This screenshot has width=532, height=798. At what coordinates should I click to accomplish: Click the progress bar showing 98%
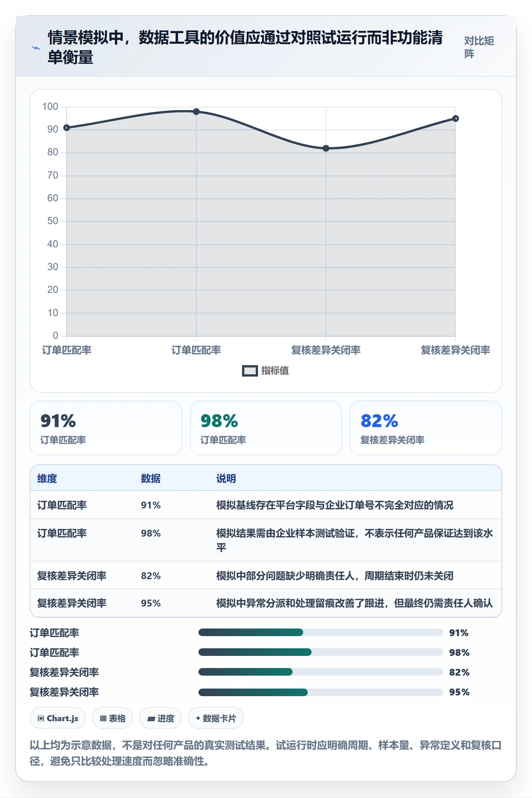click(x=320, y=652)
